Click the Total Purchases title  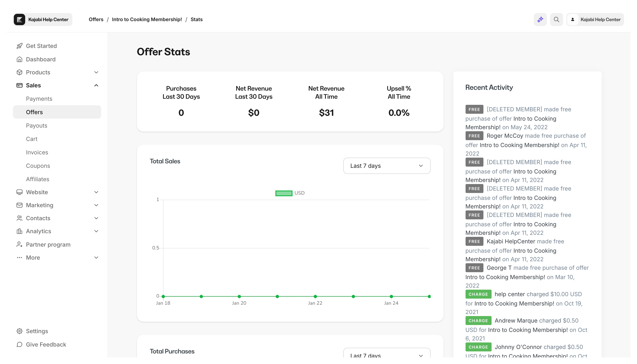172,351
